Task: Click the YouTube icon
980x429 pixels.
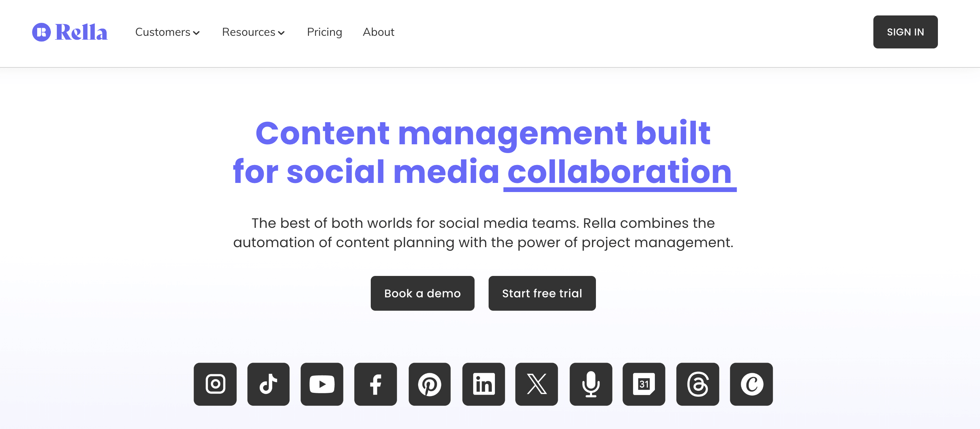Action: 322,384
